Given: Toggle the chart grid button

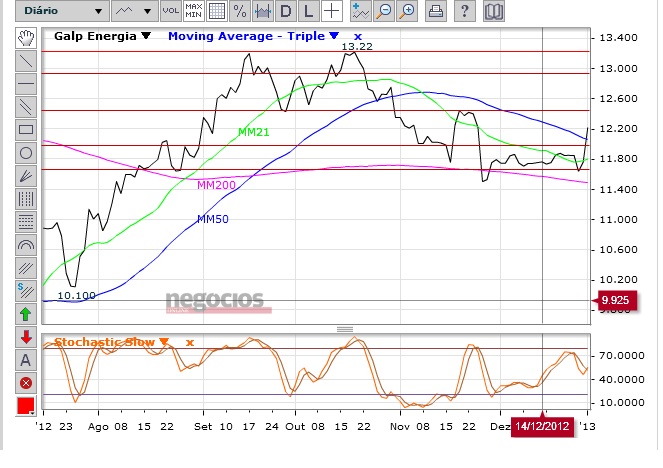Looking at the screenshot, I should click(216, 11).
